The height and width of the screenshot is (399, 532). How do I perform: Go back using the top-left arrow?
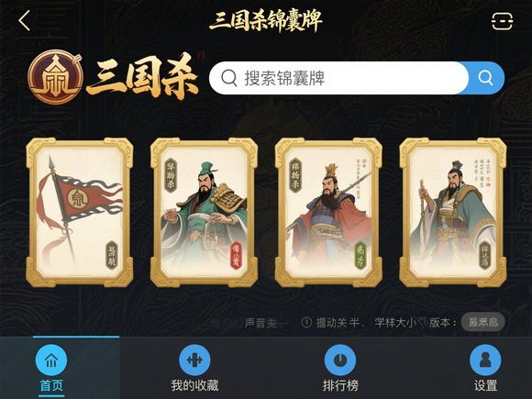tap(25, 21)
